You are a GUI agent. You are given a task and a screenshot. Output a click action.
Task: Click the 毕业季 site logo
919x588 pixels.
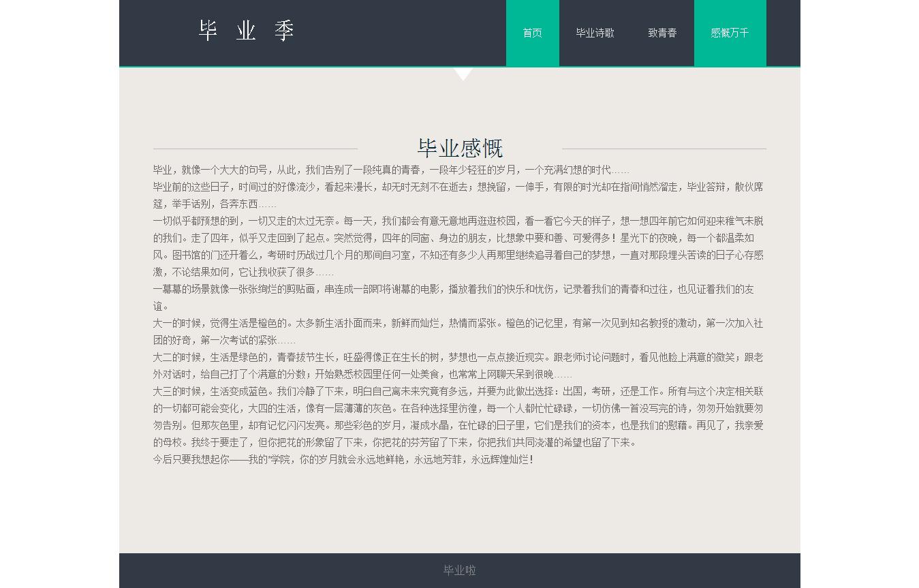(x=246, y=31)
